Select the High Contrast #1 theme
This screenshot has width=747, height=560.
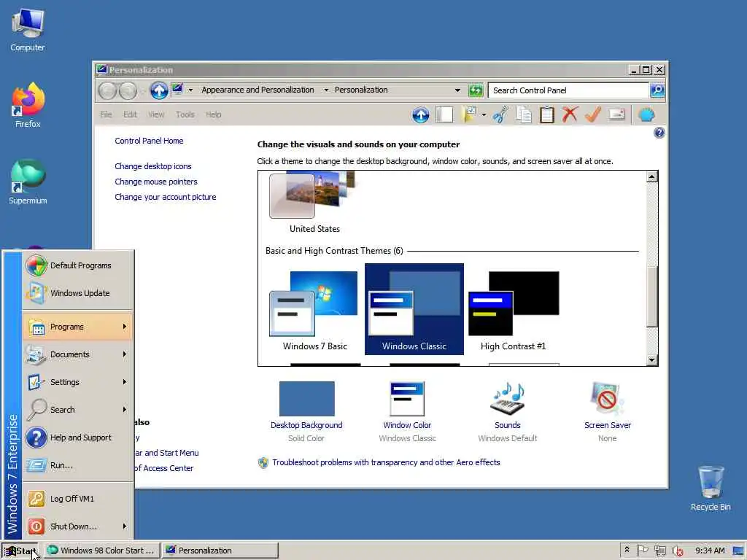[514, 309]
